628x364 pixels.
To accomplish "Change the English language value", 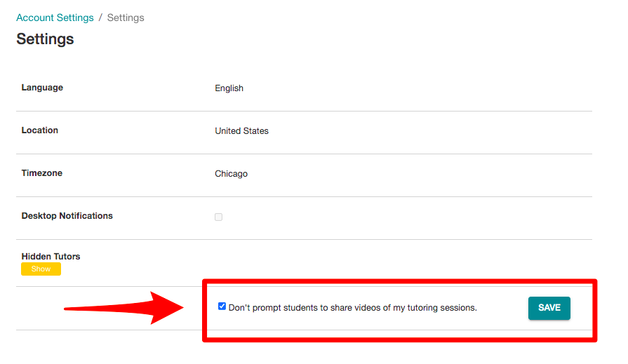I will coord(229,88).
